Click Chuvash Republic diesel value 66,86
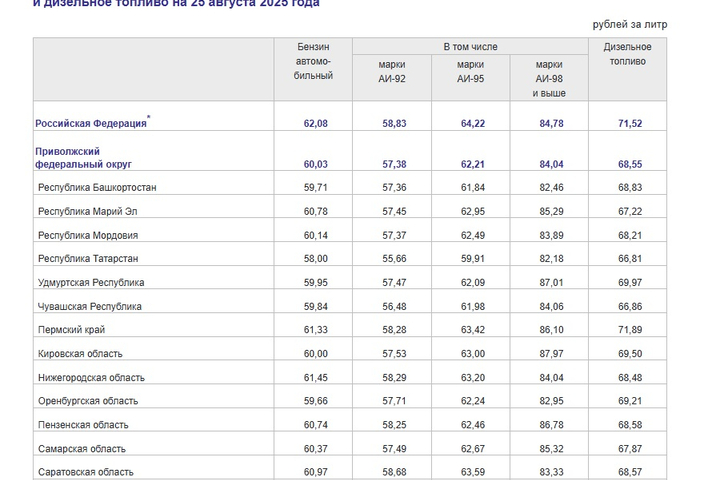Screen dimensions: 720x480 630,306
